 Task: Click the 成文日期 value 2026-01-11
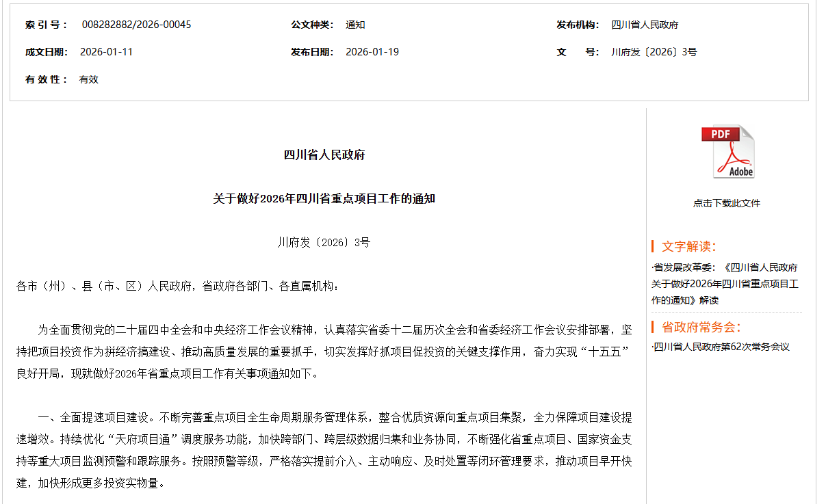pos(106,52)
